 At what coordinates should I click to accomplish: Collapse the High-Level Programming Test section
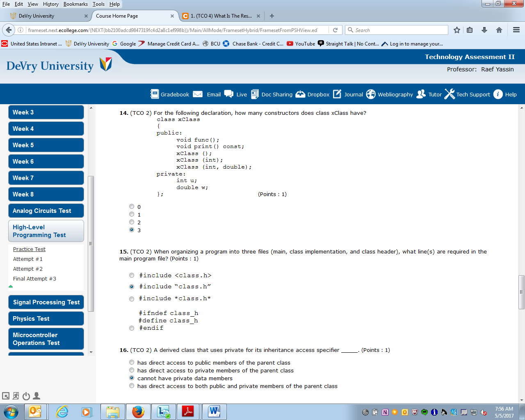[11, 286]
